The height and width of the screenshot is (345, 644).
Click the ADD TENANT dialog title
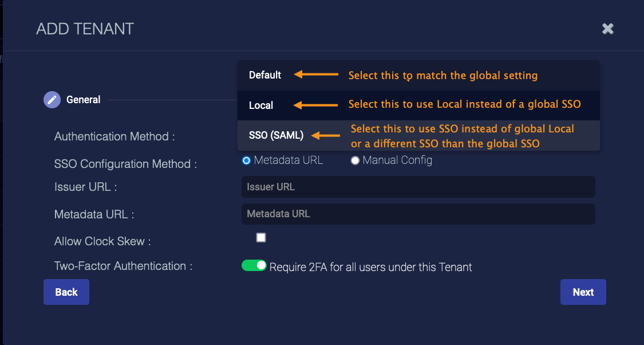[85, 29]
